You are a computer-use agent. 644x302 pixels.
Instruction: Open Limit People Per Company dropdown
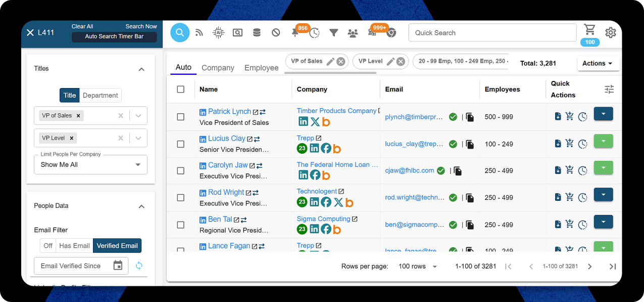coord(90,164)
